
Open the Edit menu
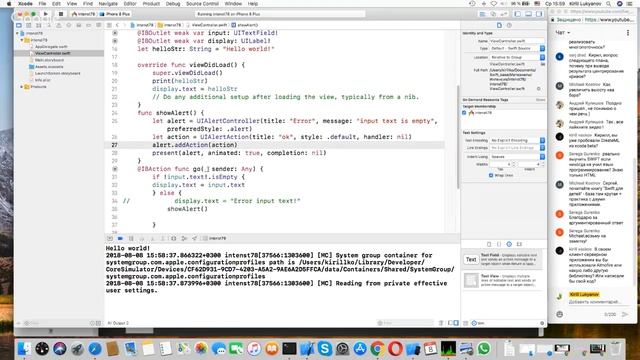56,4
